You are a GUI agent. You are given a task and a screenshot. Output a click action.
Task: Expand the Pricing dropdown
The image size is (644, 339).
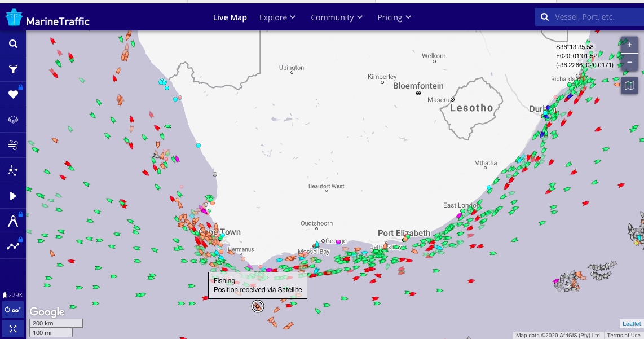394,17
